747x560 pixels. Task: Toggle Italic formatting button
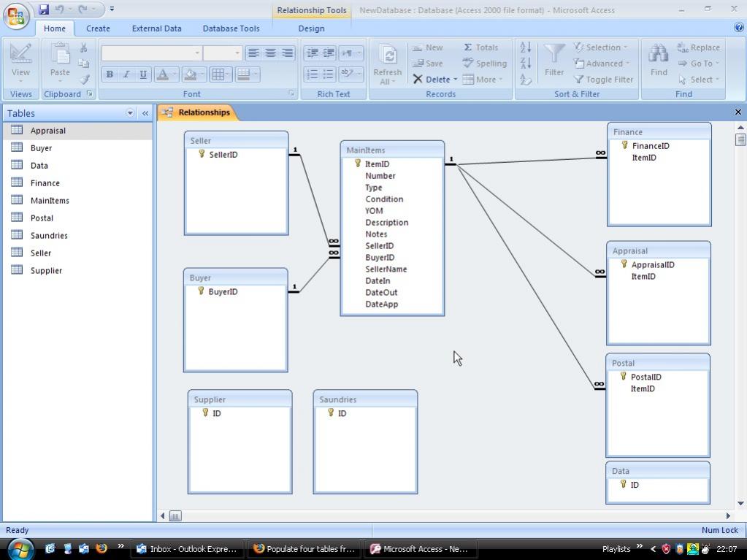[126, 74]
